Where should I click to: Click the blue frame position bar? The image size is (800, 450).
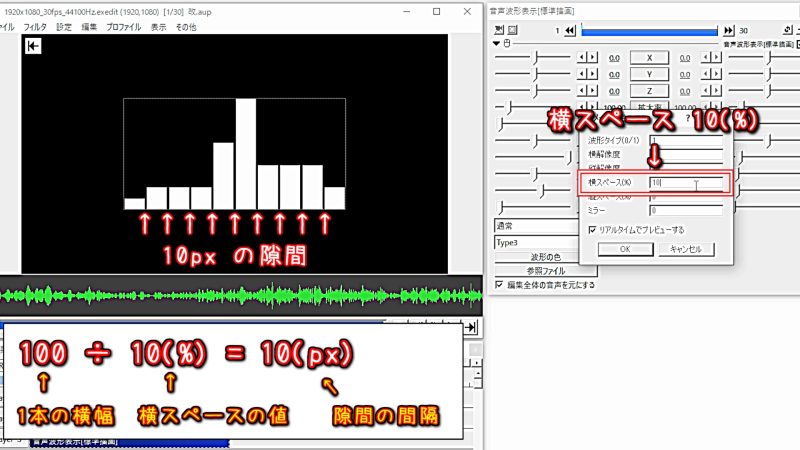click(x=649, y=32)
